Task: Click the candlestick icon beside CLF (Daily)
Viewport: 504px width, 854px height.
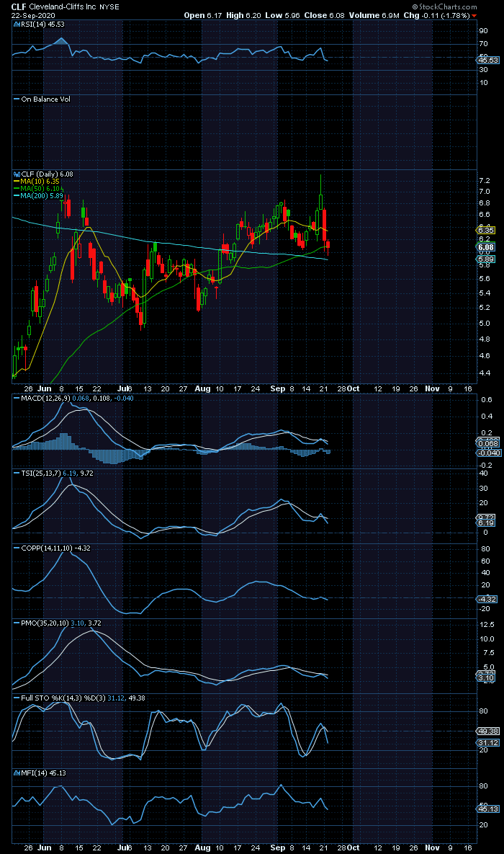Action: 16,174
